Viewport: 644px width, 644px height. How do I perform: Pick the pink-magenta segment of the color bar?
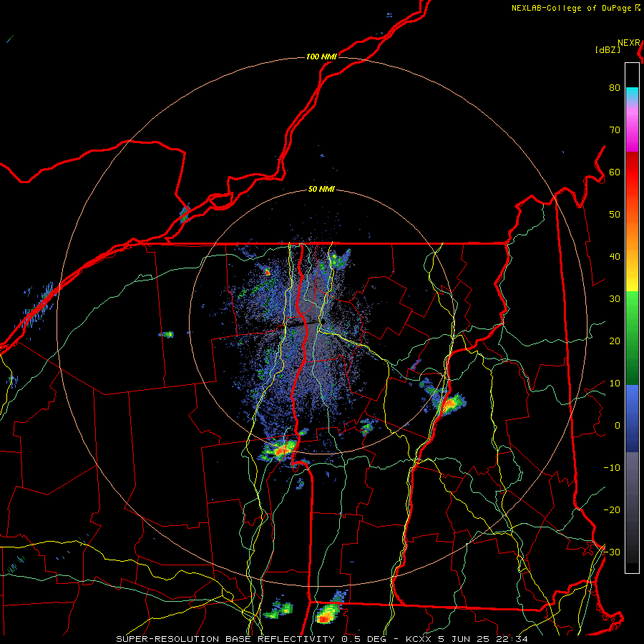[x=632, y=127]
